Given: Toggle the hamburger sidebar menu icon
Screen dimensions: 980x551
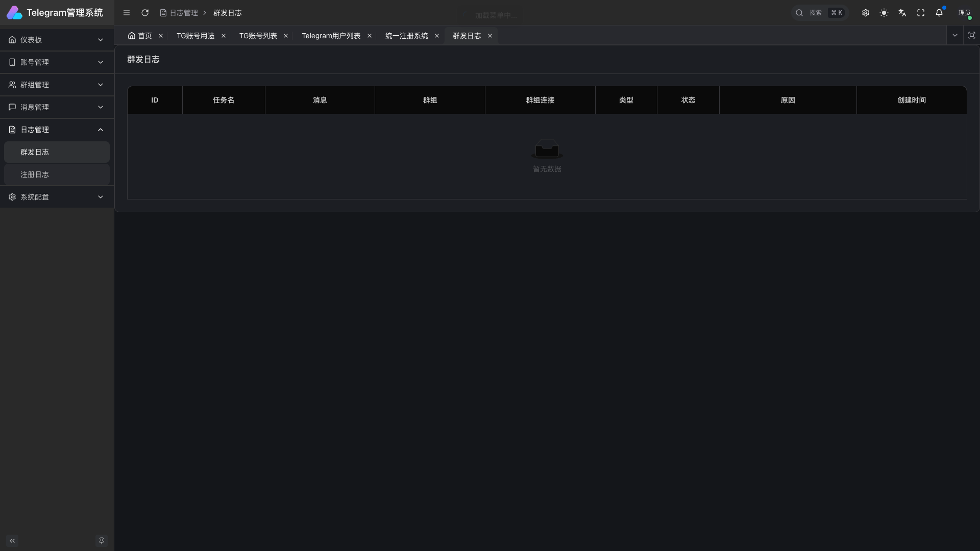Looking at the screenshot, I should click(x=127, y=13).
